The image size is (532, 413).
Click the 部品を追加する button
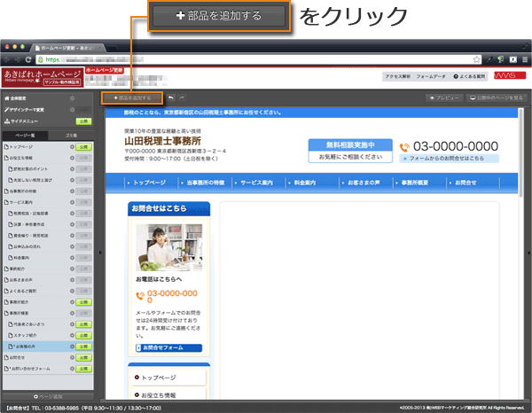pyautogui.click(x=132, y=97)
